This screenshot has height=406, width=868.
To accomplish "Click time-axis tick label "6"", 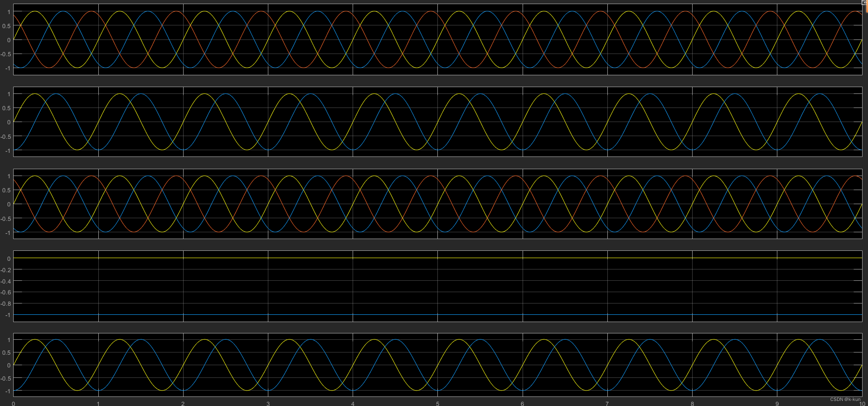I will [x=523, y=403].
